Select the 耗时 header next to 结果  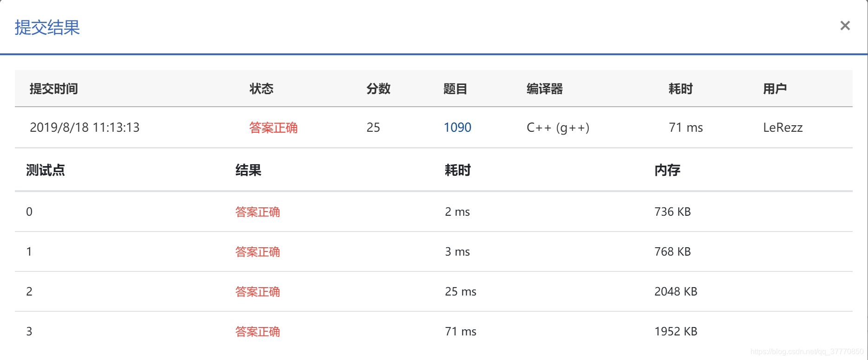tap(458, 170)
